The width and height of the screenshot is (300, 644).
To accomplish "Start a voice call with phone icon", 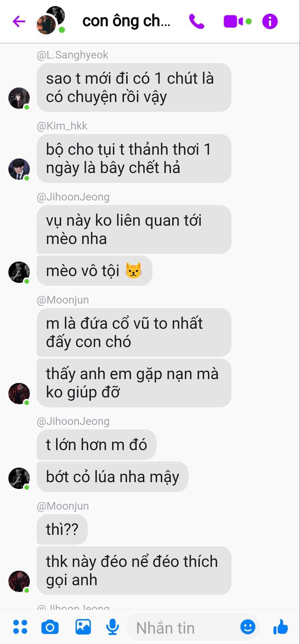I will [x=197, y=21].
